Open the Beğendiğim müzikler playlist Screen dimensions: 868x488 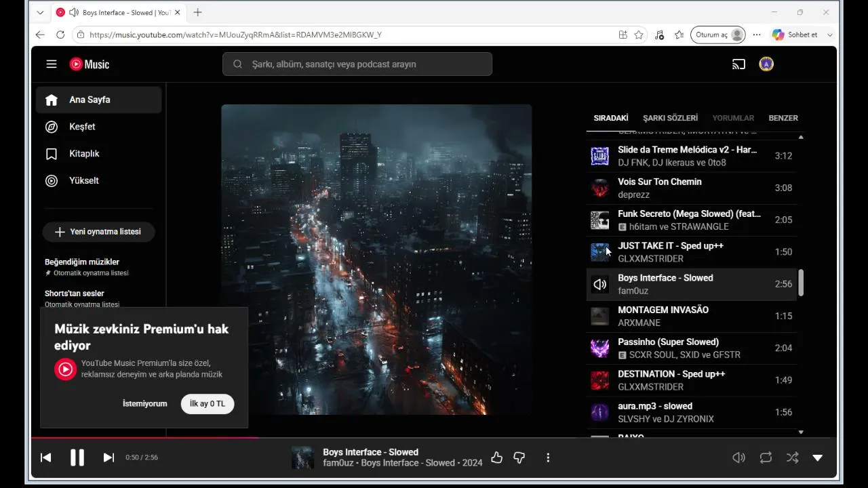82,262
